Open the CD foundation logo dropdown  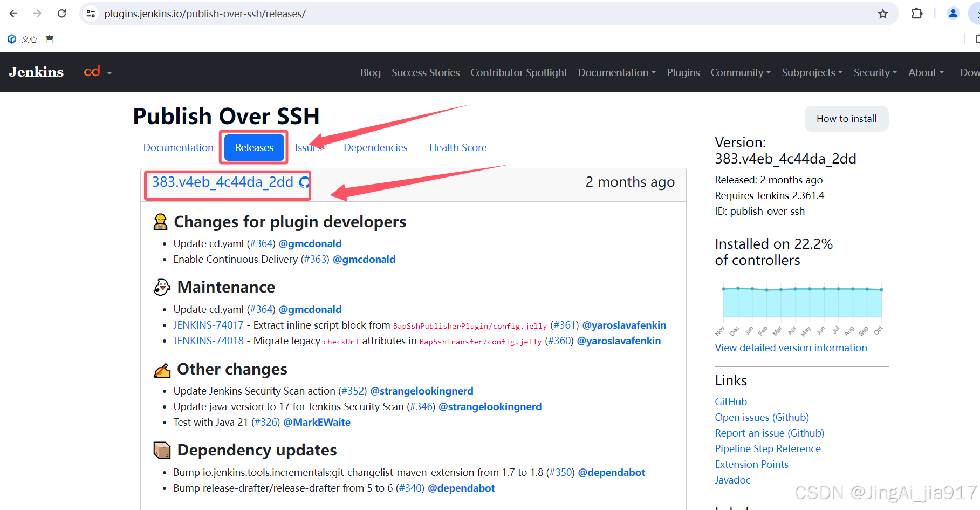point(98,72)
